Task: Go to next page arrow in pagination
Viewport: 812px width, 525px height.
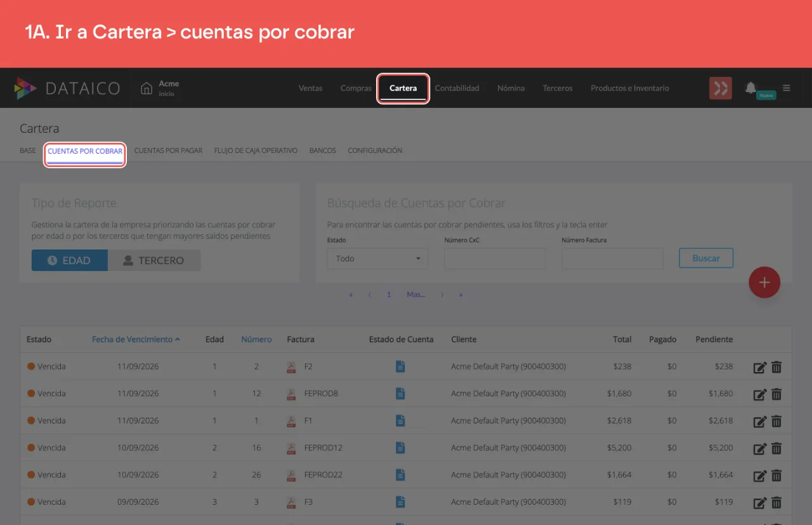Action: point(442,295)
